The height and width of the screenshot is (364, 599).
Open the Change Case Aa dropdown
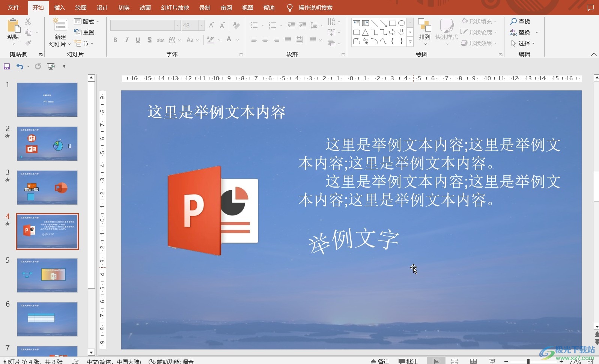(x=193, y=40)
